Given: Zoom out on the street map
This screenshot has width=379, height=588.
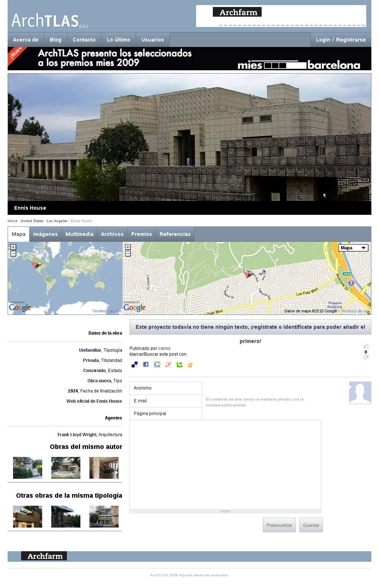Looking at the screenshot, I should click(x=128, y=253).
